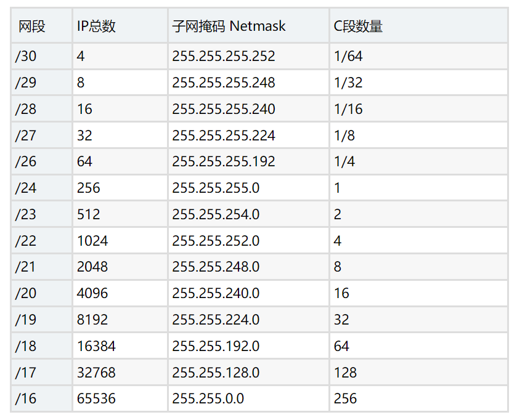Select the 子网掩码 Netmask header cell
The image size is (517, 420).
(248, 26)
